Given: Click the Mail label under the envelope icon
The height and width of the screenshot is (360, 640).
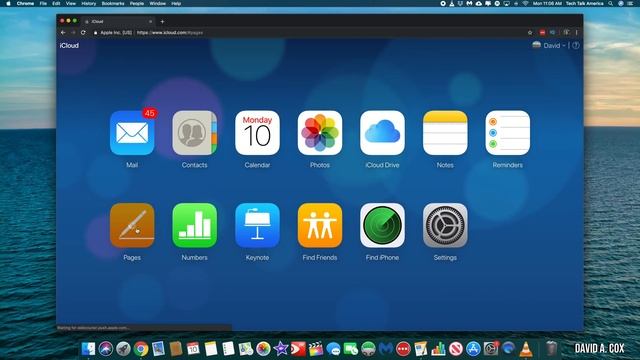Looking at the screenshot, I should (132, 165).
